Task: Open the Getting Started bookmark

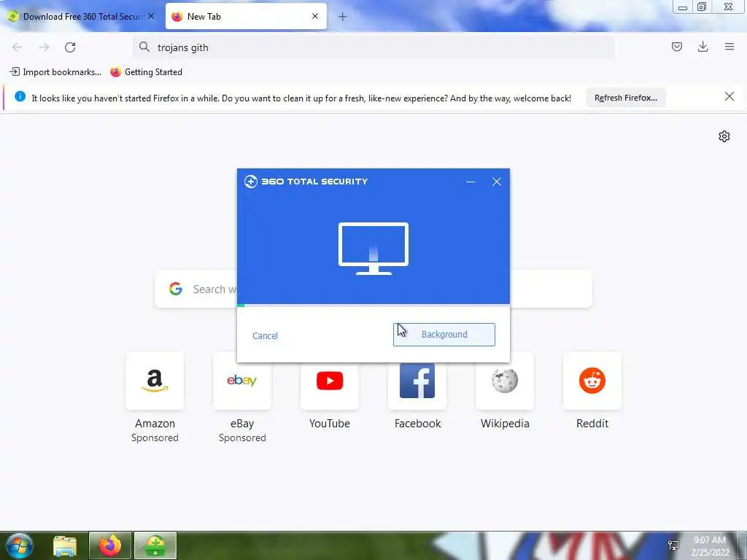Action: tap(146, 72)
